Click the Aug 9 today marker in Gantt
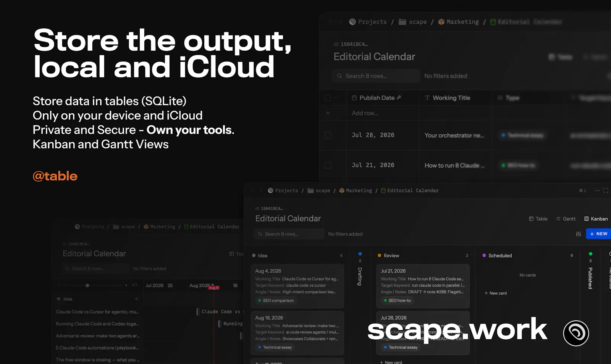611x364 pixels. click(214, 288)
